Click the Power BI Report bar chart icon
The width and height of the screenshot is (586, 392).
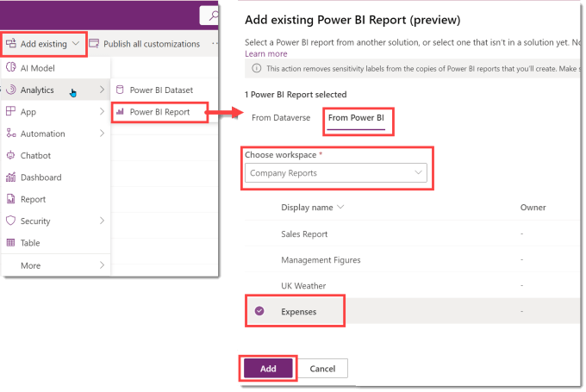121,111
